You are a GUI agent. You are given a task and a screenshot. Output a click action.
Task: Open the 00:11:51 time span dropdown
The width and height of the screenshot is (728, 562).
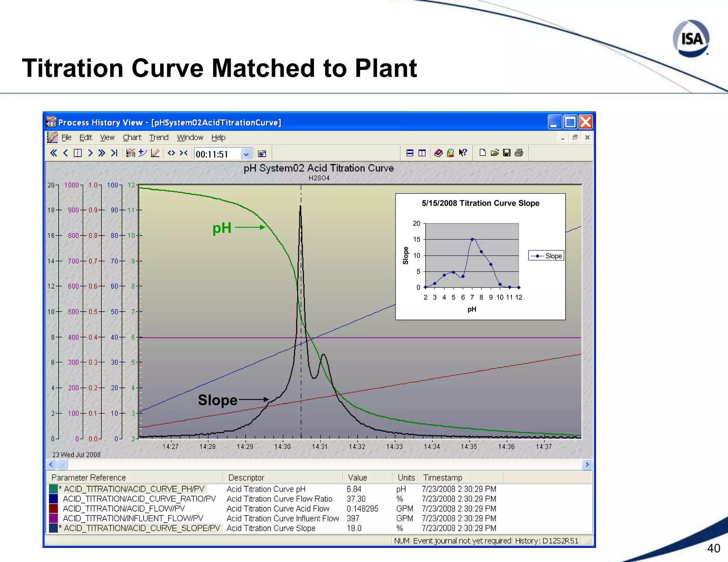click(246, 154)
